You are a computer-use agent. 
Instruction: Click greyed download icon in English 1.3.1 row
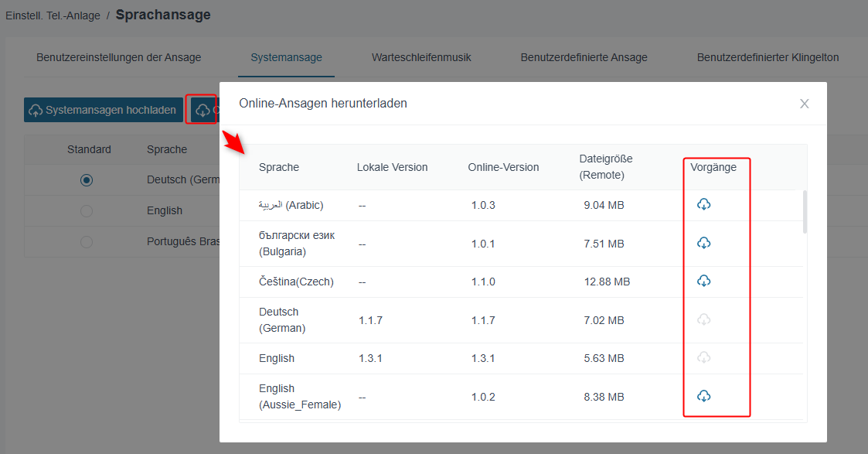pyautogui.click(x=703, y=357)
